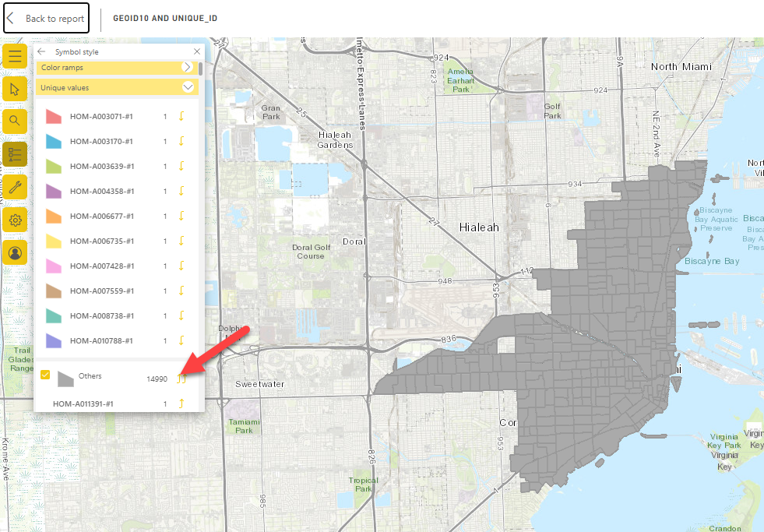Open the search tool
764x532 pixels.
(14, 122)
